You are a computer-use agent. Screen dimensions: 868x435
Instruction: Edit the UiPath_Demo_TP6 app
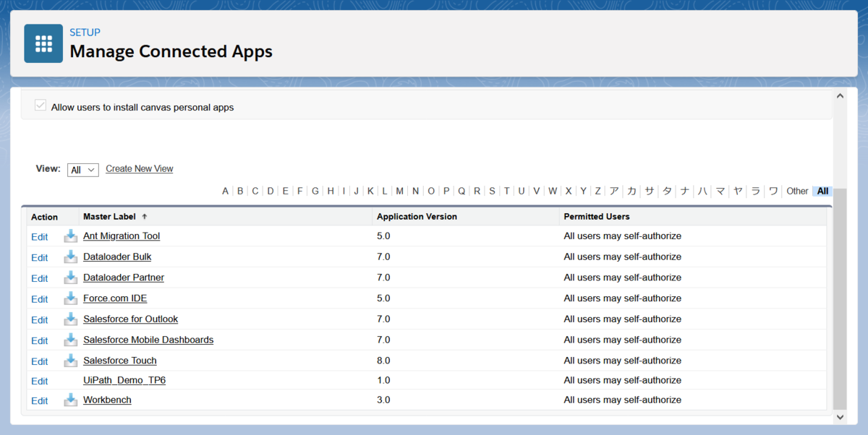click(x=39, y=382)
